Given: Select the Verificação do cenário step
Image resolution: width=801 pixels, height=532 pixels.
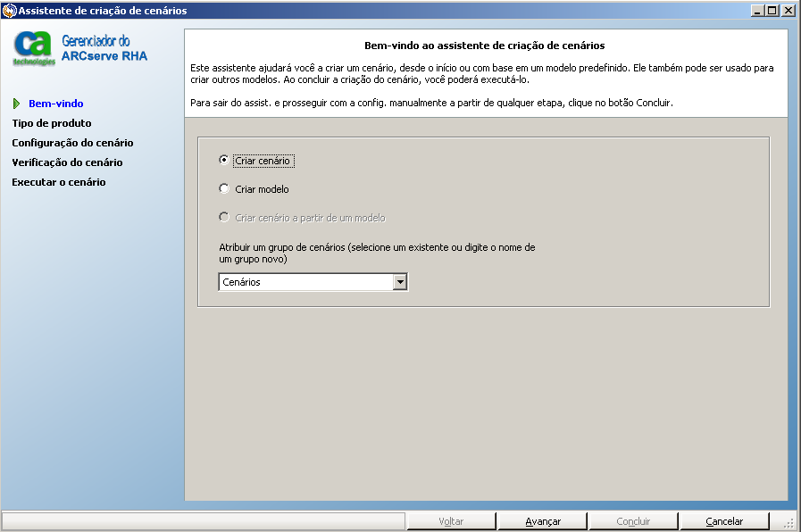Looking at the screenshot, I should 67,162.
